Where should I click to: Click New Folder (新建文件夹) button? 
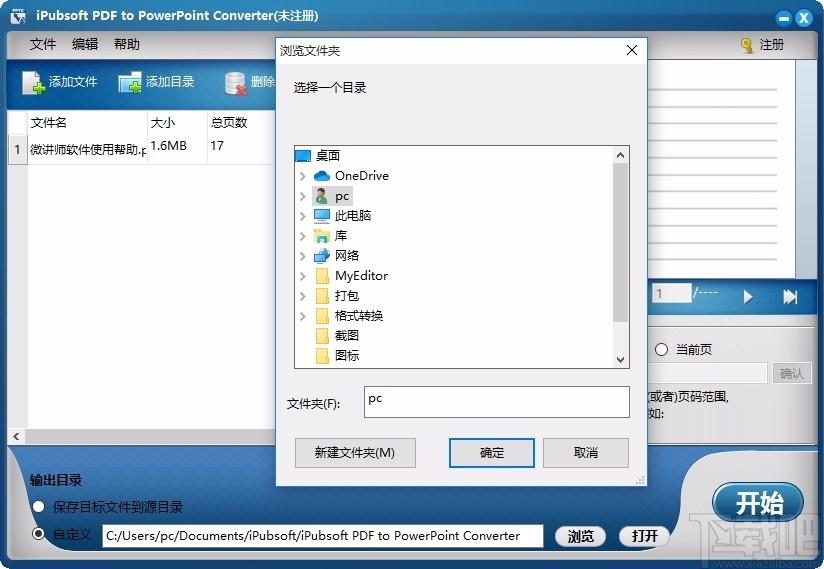(355, 453)
